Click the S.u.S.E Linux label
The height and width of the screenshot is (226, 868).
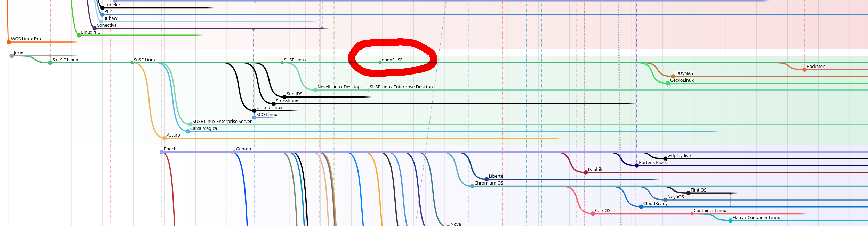[x=65, y=60]
